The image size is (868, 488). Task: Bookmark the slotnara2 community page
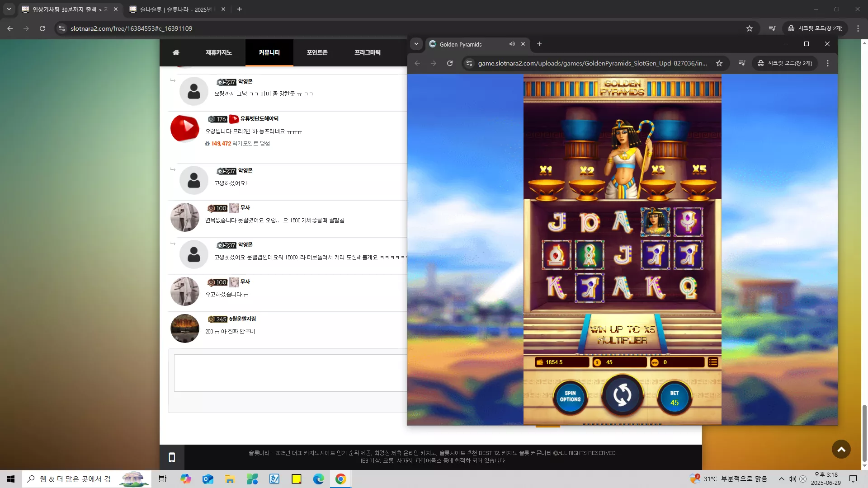(x=750, y=28)
